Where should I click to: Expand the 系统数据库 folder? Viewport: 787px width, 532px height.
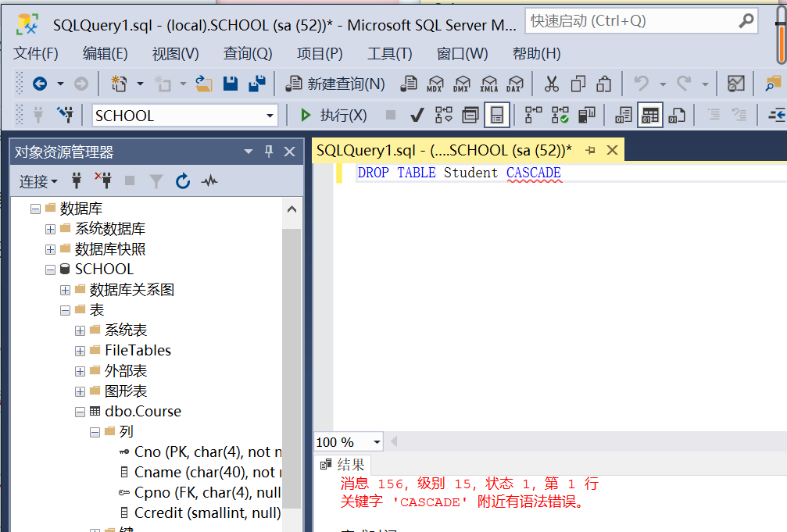pyautogui.click(x=50, y=230)
